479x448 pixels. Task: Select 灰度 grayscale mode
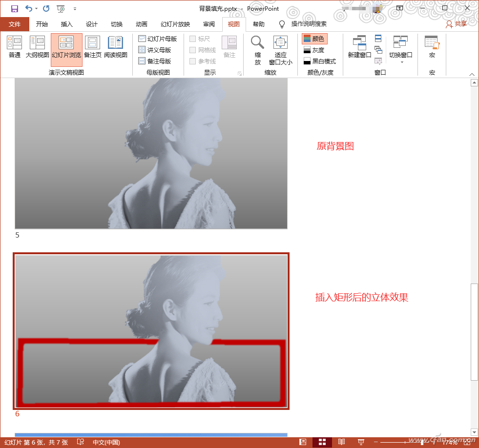[x=314, y=50]
